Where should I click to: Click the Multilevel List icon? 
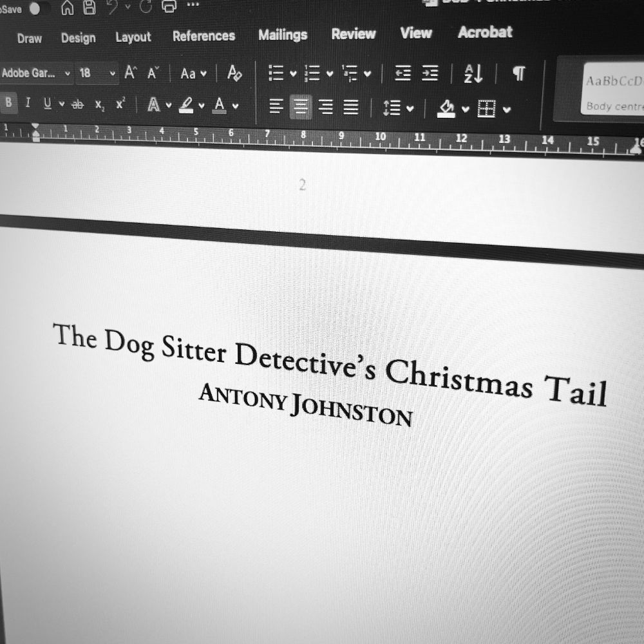click(x=350, y=73)
